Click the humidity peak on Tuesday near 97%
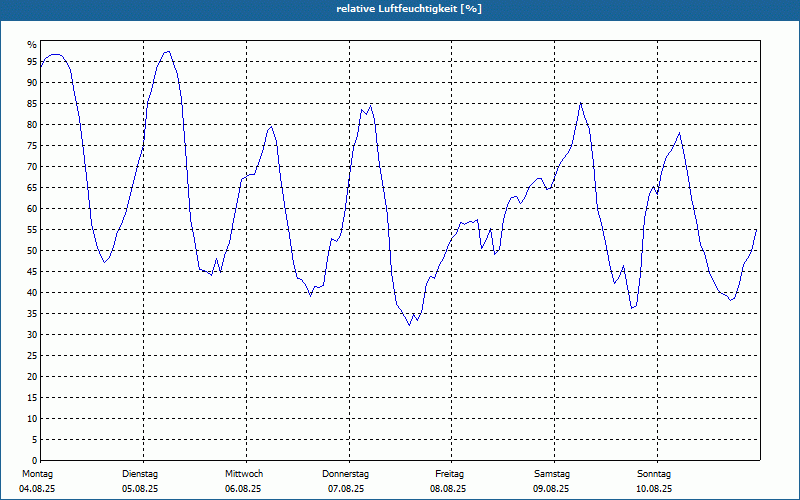The height and width of the screenshot is (500, 800). point(167,52)
